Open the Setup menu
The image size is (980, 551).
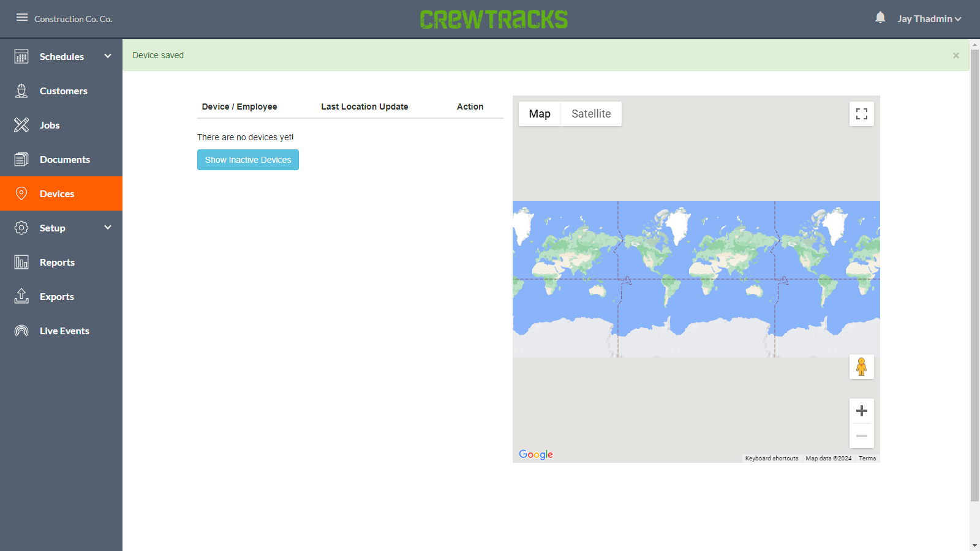[61, 228]
